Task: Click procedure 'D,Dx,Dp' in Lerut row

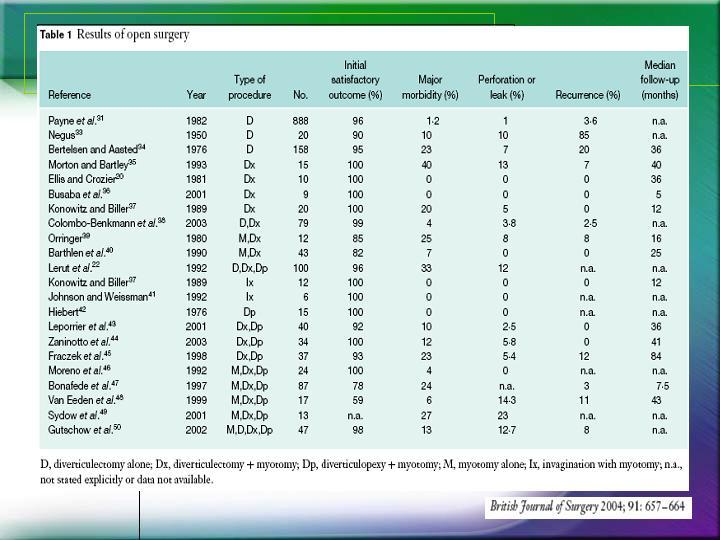Action: pyautogui.click(x=249, y=268)
